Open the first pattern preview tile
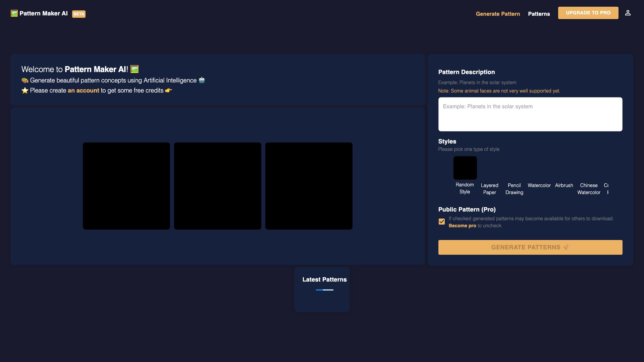This screenshot has height=362, width=644. pyautogui.click(x=126, y=186)
